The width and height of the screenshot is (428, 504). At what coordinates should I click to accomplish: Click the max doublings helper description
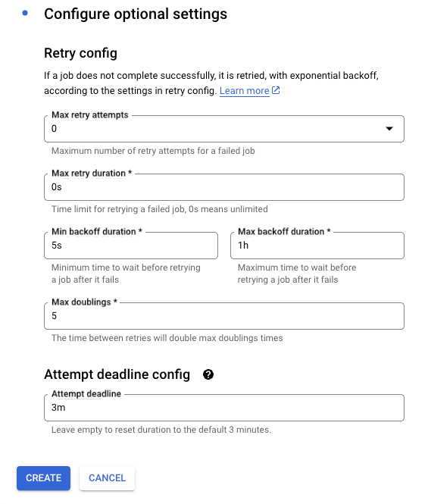click(x=167, y=338)
